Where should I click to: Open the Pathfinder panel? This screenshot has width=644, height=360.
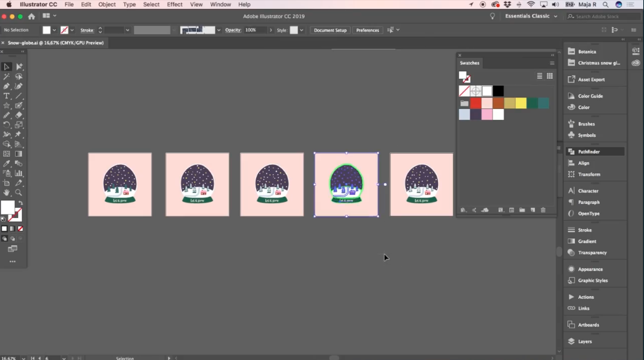pos(589,152)
